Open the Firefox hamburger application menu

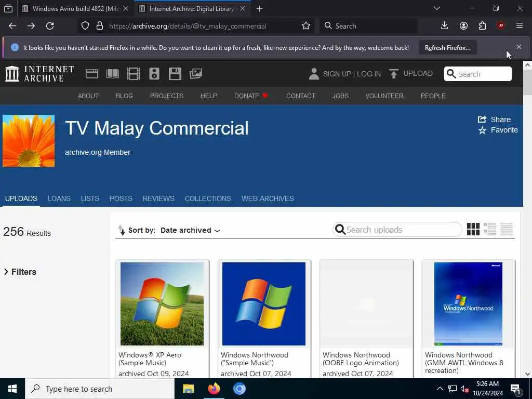(520, 26)
